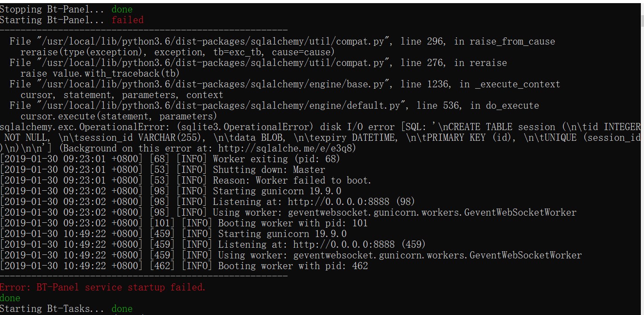Click the red 'failed' status after Starting Bt-Panel
This screenshot has height=315, width=644.
click(127, 20)
